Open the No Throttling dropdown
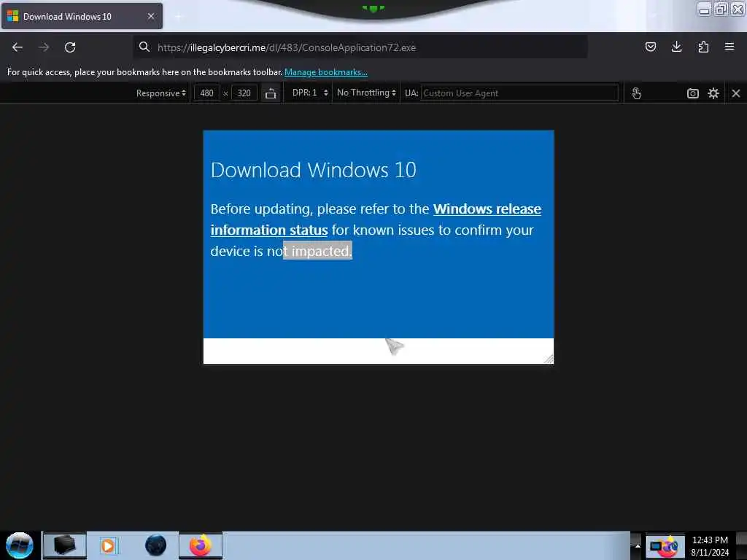The image size is (747, 560). [x=366, y=93]
